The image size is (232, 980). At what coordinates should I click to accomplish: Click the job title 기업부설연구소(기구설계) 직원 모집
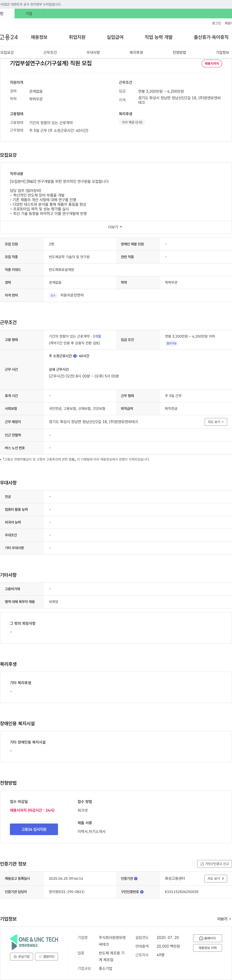click(51, 63)
